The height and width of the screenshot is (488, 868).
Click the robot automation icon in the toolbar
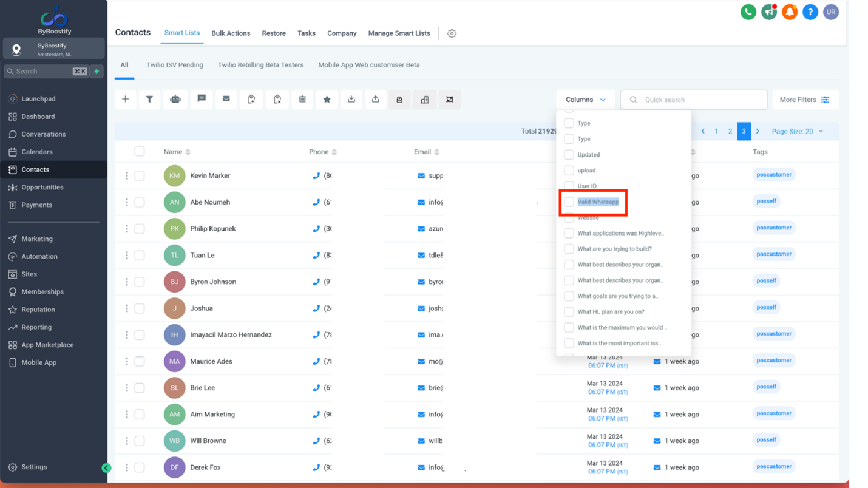[x=175, y=100]
